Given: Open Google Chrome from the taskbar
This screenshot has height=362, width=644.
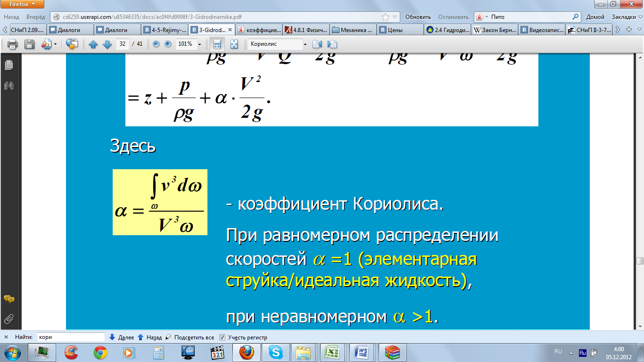Looking at the screenshot, I should pyautogui.click(x=100, y=353).
